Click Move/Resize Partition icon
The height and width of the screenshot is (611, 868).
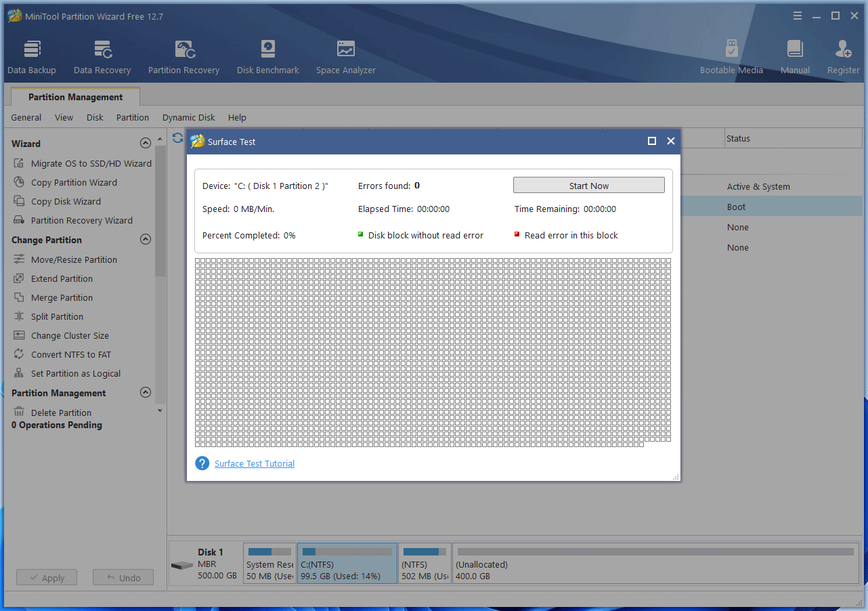point(19,259)
